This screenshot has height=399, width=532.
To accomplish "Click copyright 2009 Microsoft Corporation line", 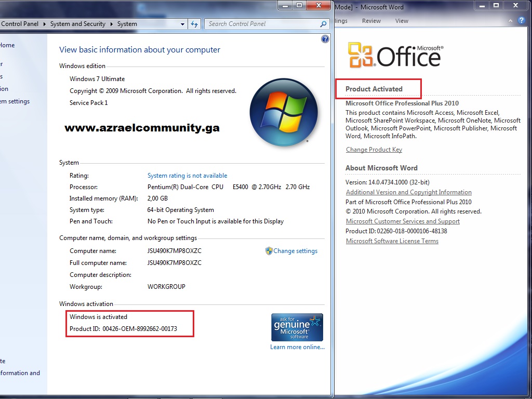I will 153,90.
